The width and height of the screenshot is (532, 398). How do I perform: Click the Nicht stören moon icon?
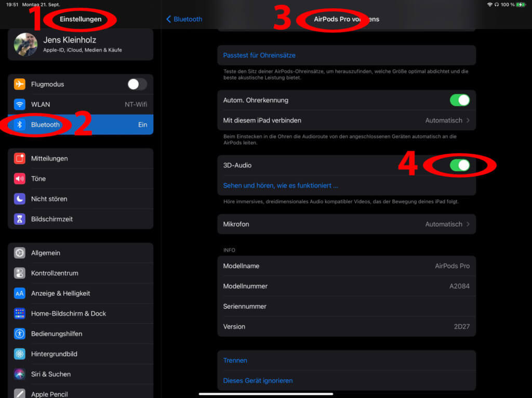click(20, 199)
